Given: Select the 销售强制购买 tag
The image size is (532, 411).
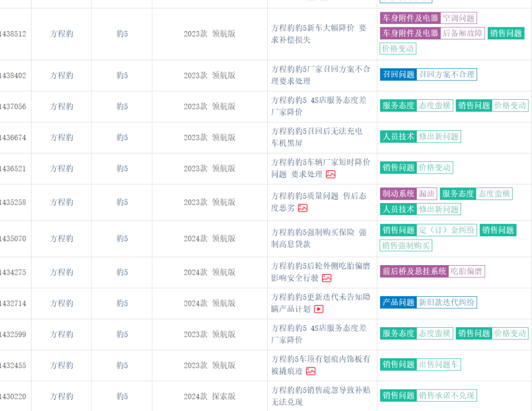Looking at the screenshot, I should coord(406,245).
